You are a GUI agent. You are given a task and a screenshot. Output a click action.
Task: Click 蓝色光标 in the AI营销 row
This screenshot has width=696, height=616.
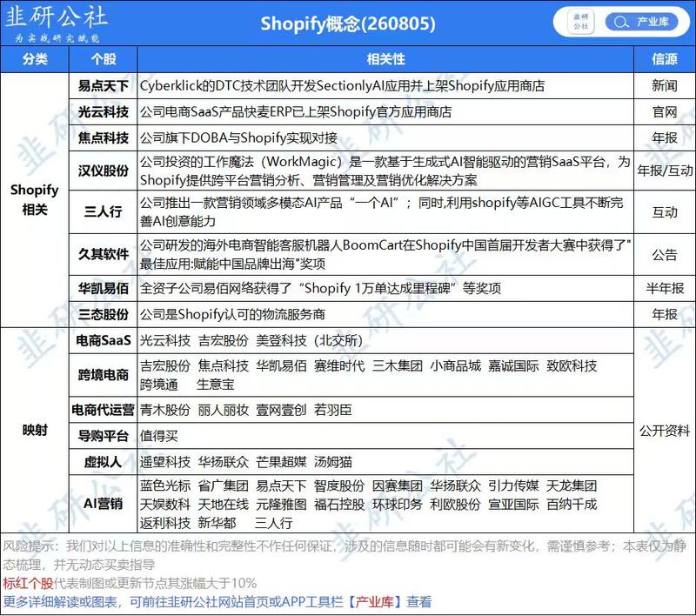click(x=165, y=486)
